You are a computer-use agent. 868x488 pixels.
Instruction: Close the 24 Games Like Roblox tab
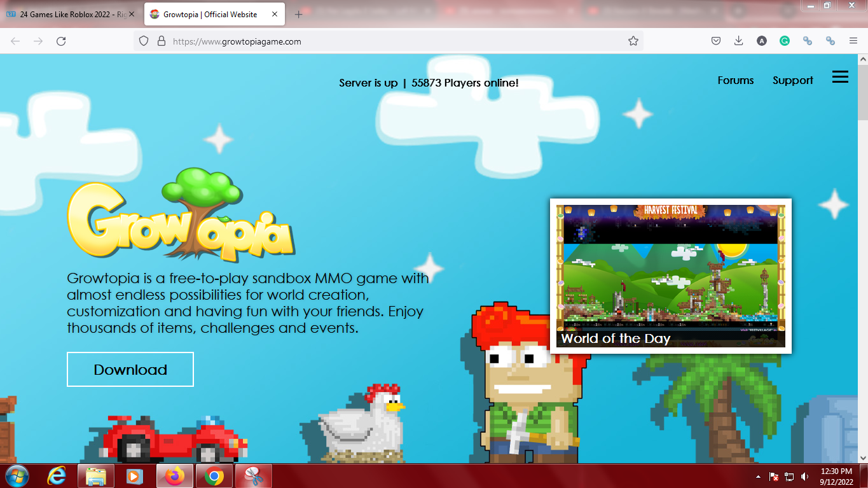pos(132,14)
